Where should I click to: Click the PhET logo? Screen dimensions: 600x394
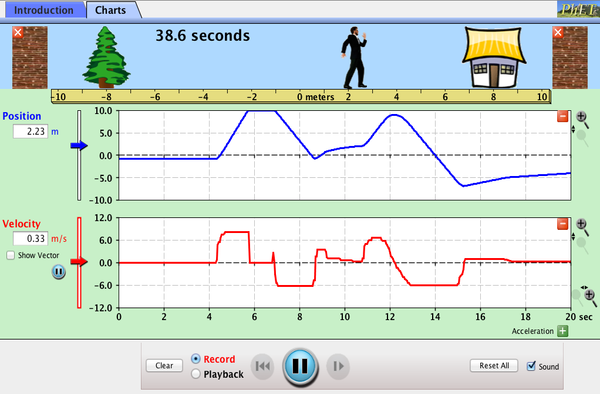578,9
